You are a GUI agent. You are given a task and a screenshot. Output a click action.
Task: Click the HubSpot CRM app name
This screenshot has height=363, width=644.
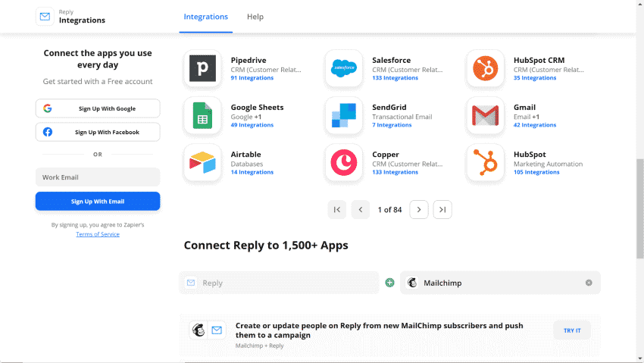(539, 60)
